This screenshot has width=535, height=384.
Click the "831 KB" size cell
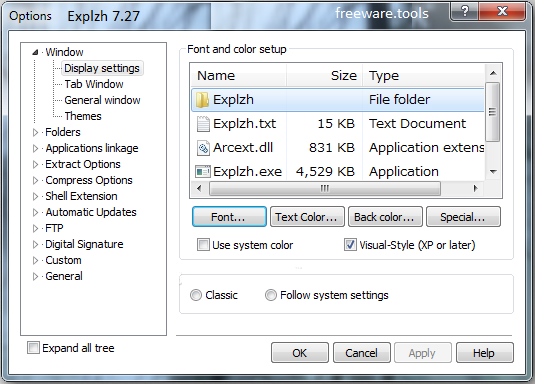pyautogui.click(x=332, y=148)
